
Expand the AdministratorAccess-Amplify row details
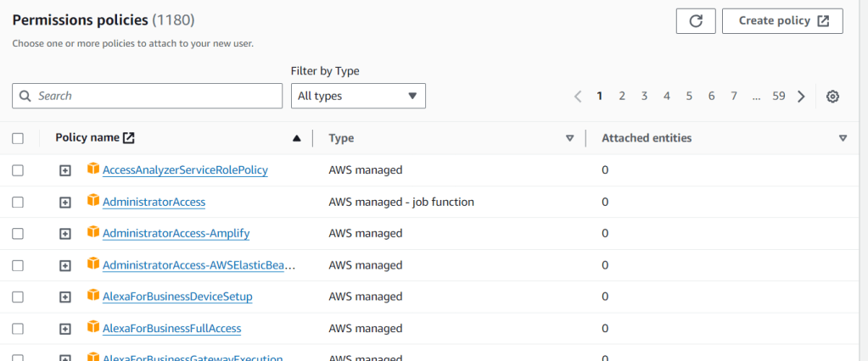(65, 234)
